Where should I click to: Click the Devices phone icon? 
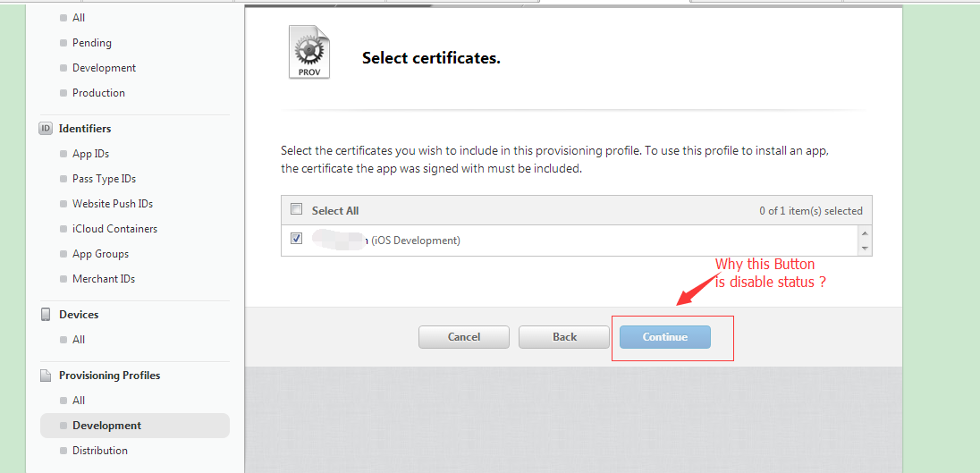(46, 315)
